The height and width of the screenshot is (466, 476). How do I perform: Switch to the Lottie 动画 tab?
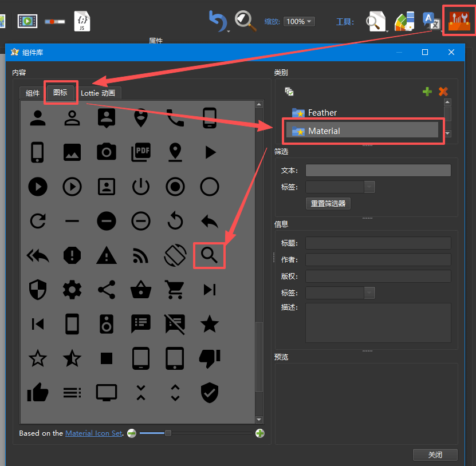click(x=97, y=93)
